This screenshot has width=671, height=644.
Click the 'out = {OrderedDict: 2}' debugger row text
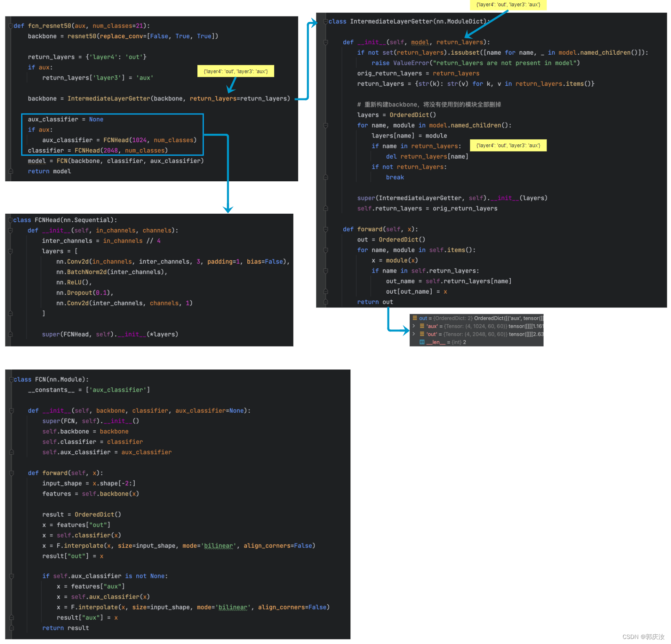[481, 318]
